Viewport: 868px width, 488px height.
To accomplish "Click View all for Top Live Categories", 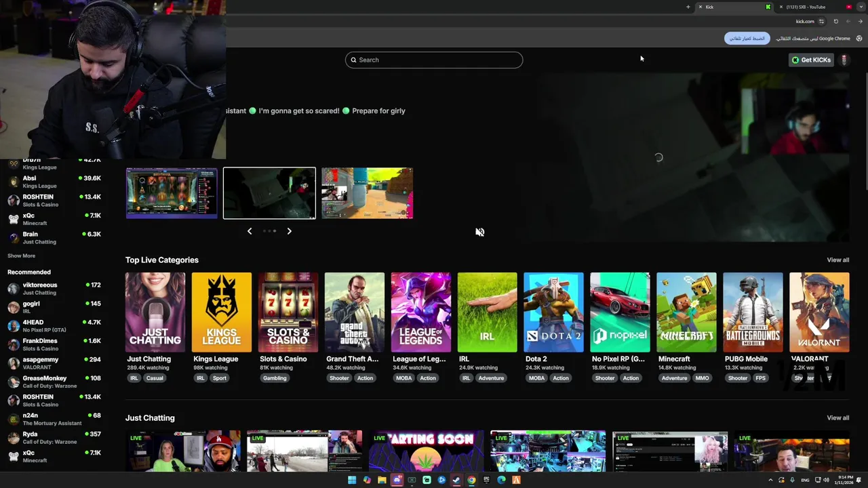I will coord(837,260).
